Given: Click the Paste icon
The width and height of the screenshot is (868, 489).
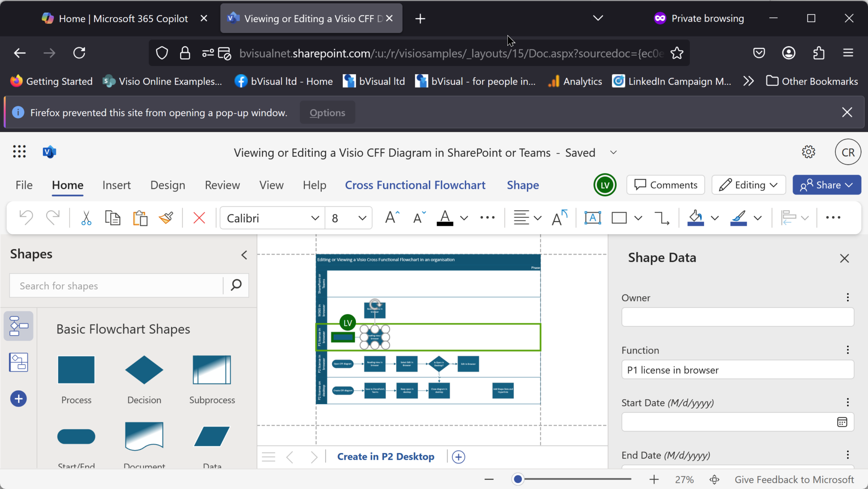Looking at the screenshot, I should [x=140, y=217].
